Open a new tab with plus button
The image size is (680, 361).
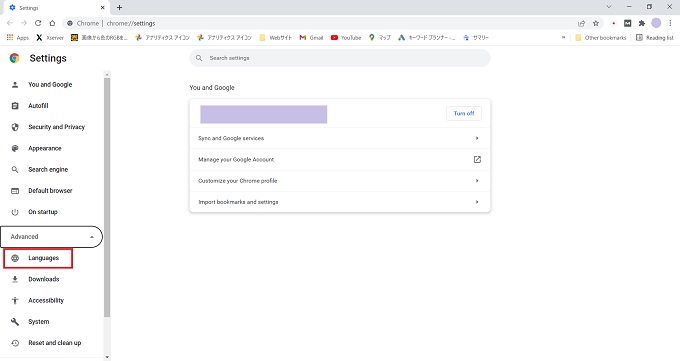pyautogui.click(x=120, y=7)
